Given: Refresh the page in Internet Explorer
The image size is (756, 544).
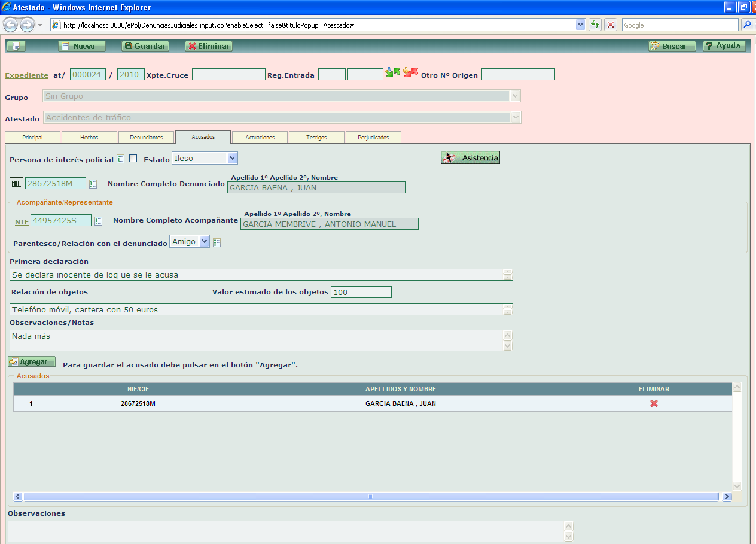Looking at the screenshot, I should (595, 25).
